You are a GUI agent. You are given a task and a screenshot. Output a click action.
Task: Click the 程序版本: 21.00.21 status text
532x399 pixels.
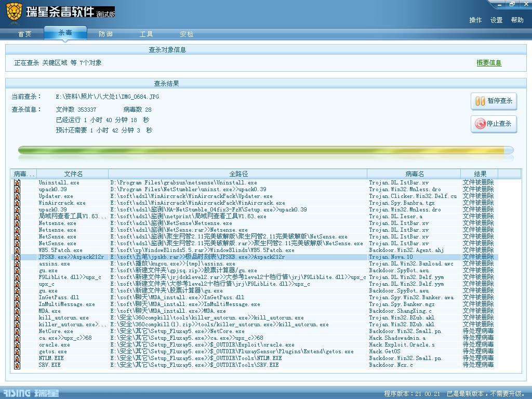tap(412, 394)
